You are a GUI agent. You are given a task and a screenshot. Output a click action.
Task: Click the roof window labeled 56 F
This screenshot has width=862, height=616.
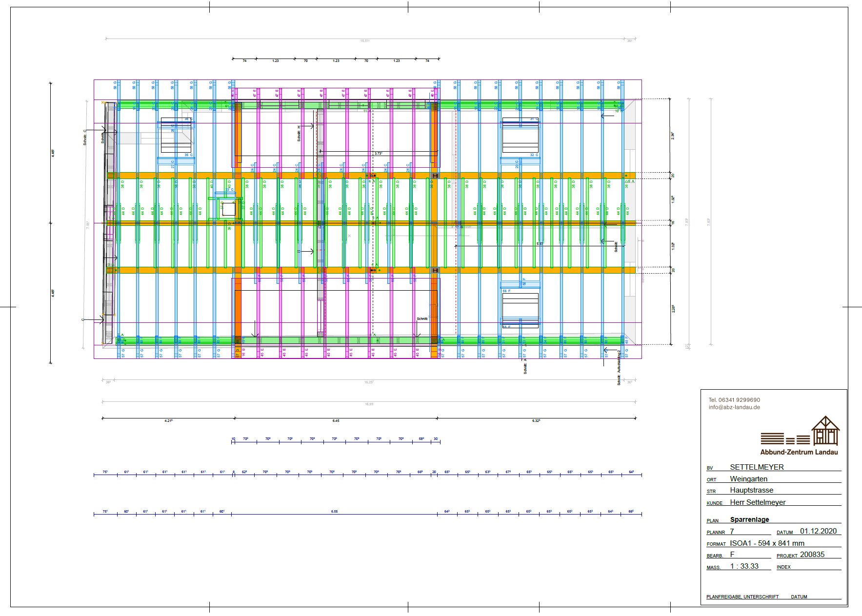521,307
